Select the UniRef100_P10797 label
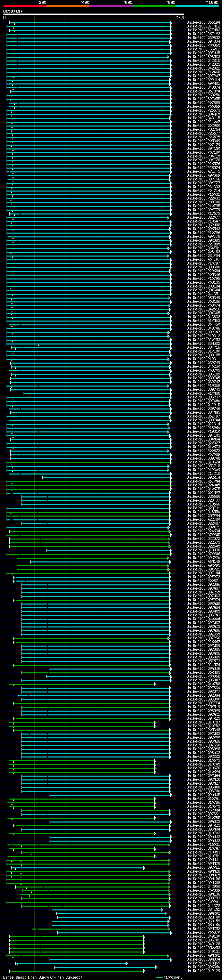Screen dimensions: 222x980 click(203, 263)
